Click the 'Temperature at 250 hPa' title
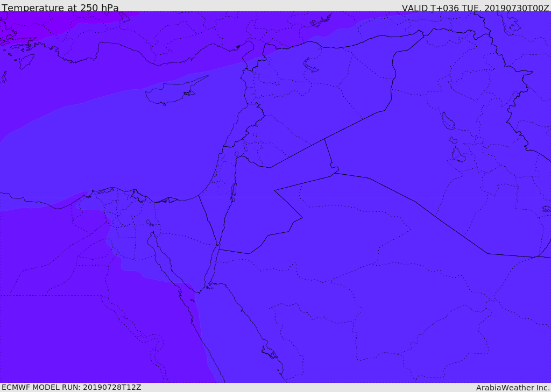Viewport: 551px width, 392px height. coord(60,8)
